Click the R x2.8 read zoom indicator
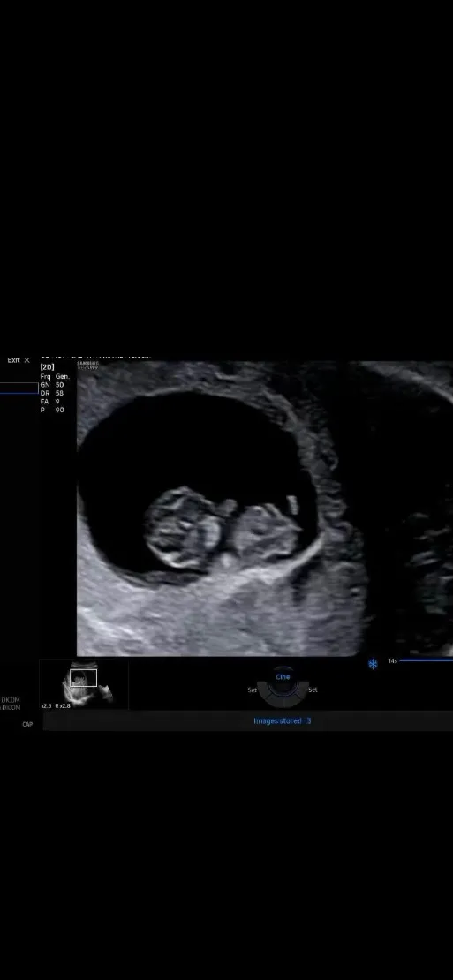 63,705
